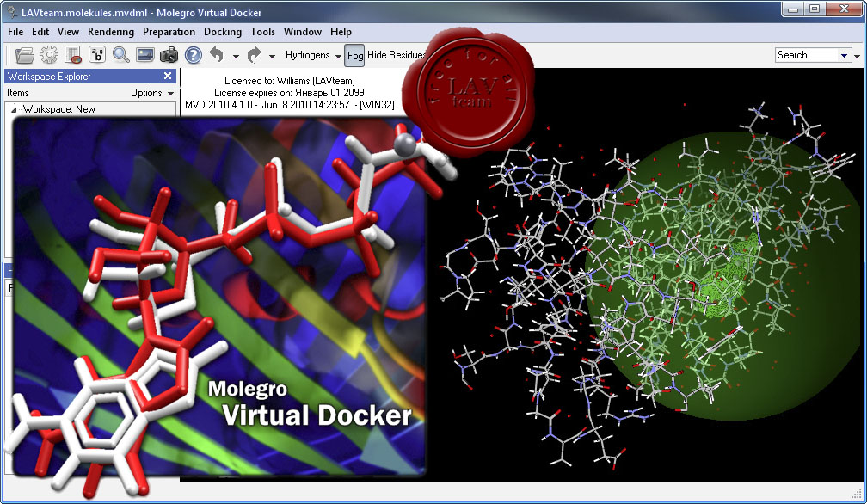Click the undo arrow icon
867x504 pixels.
point(217,55)
